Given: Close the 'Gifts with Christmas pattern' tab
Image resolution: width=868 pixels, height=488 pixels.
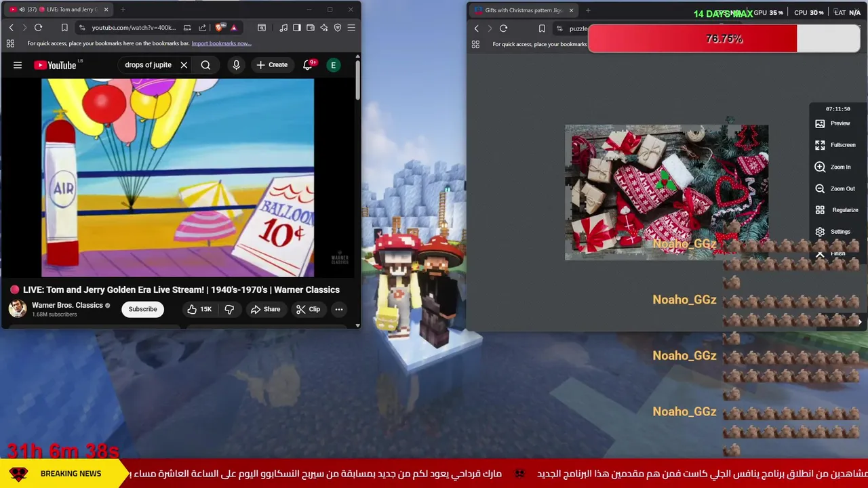Looking at the screenshot, I should tap(571, 10).
